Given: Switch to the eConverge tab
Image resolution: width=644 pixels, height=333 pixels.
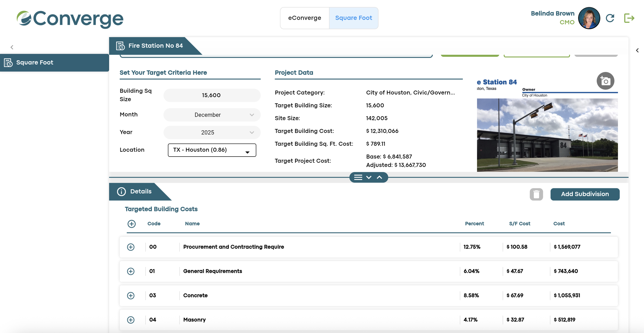Looking at the screenshot, I should pos(304,18).
